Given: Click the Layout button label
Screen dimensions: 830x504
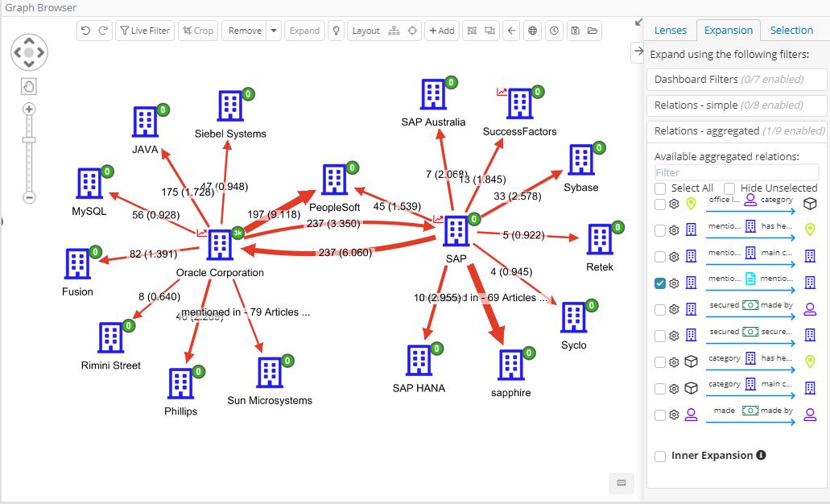Looking at the screenshot, I should coord(365,31).
